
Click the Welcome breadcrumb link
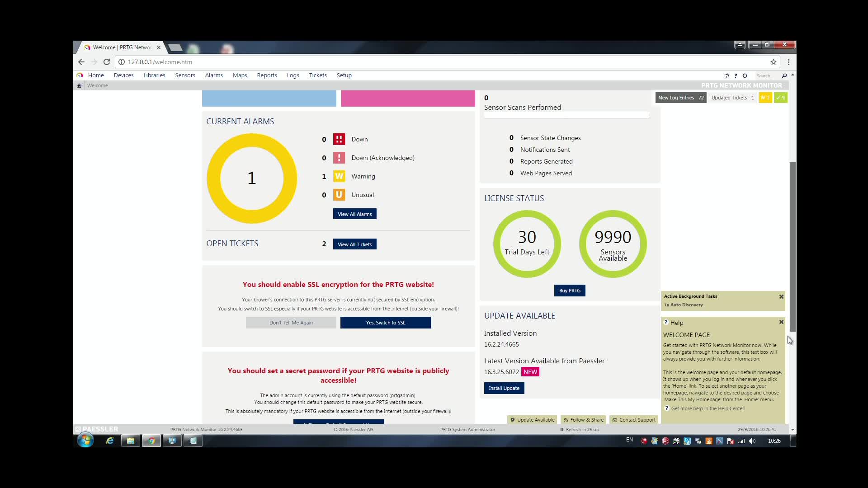pos(97,85)
